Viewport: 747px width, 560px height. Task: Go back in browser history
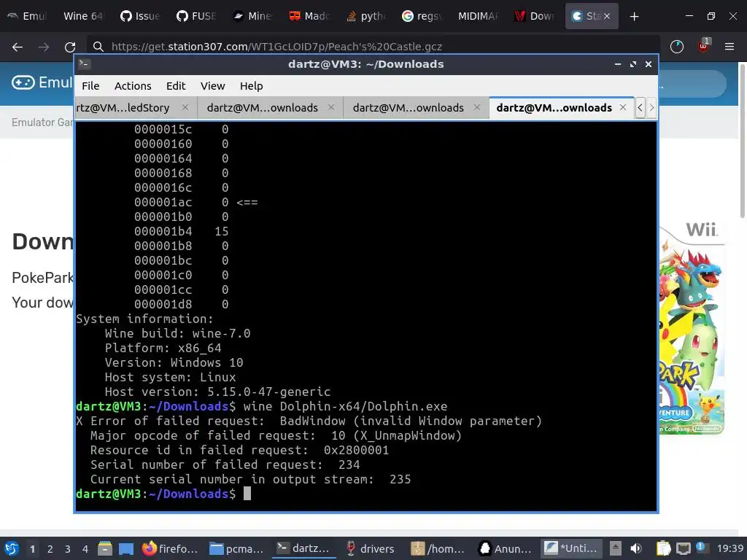[18, 47]
